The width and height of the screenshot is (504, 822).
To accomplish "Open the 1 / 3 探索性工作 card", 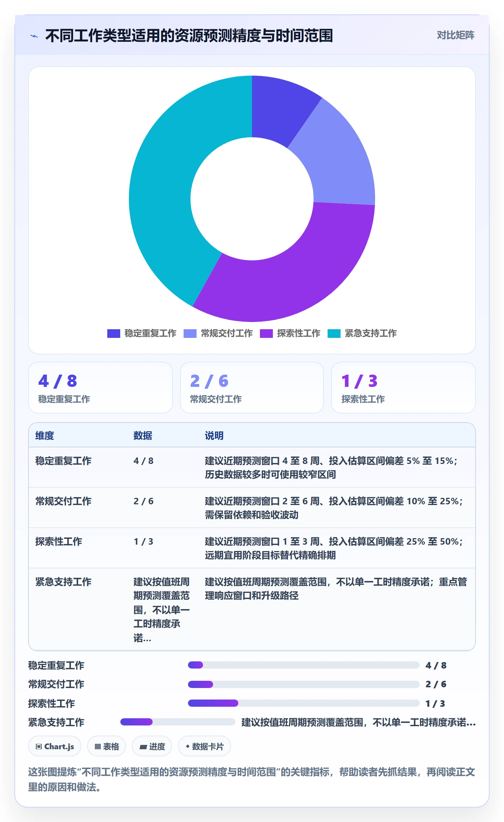I will pos(404,388).
